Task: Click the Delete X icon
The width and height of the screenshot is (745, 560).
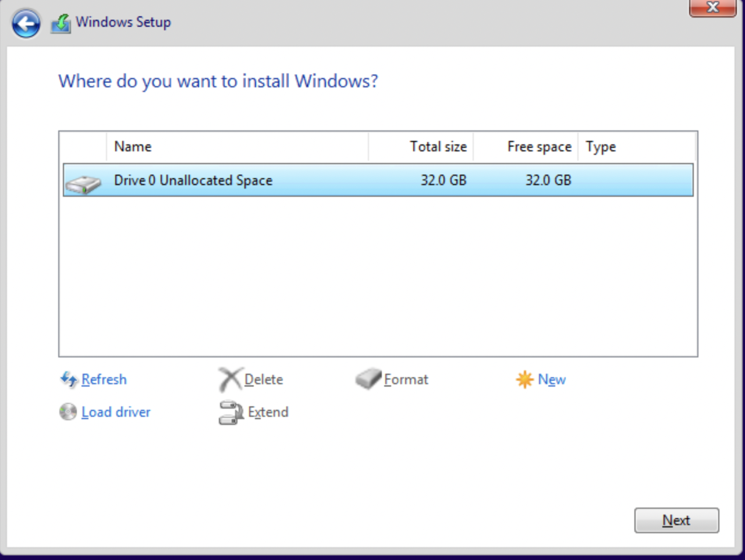Action: (230, 380)
